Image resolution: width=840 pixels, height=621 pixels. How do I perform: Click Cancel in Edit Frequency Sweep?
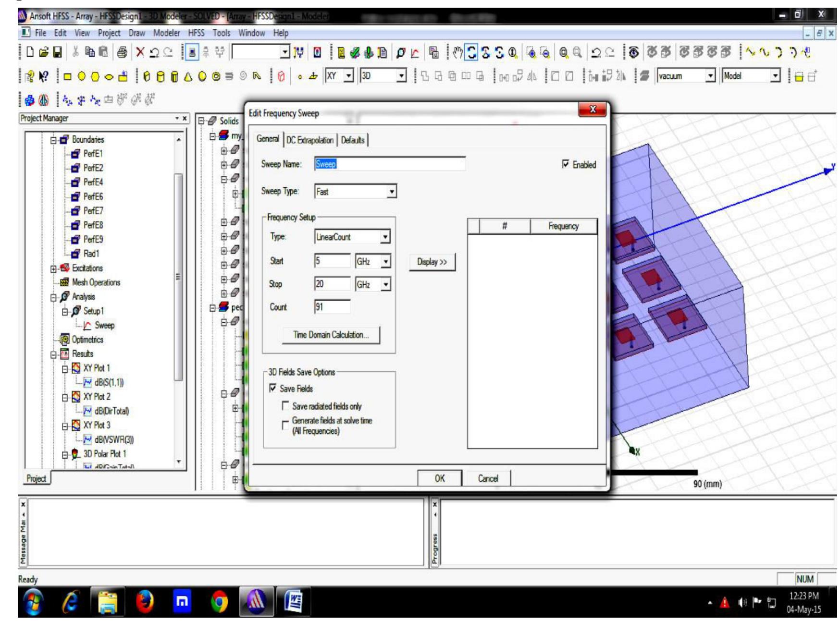pos(488,478)
